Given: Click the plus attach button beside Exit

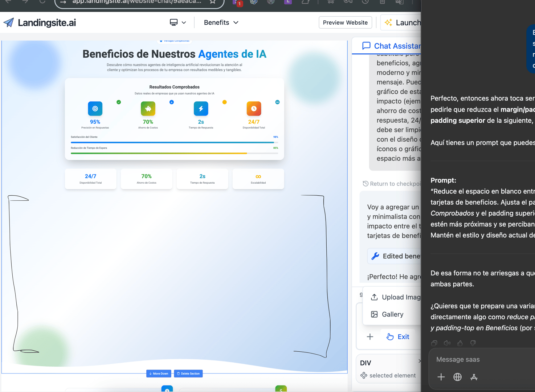Looking at the screenshot, I should (x=370, y=337).
